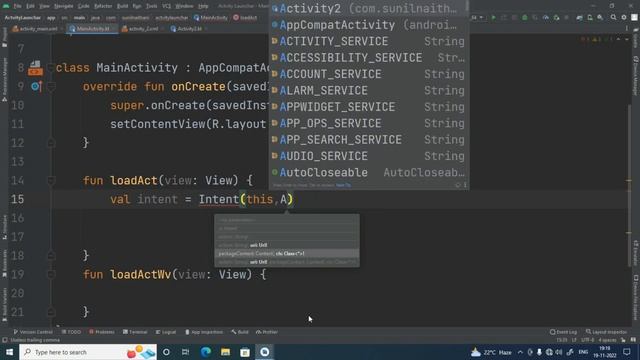Select APP_OPS_SERVICE completion suggestion
This screenshot has height=360, width=640.
click(x=368, y=123)
